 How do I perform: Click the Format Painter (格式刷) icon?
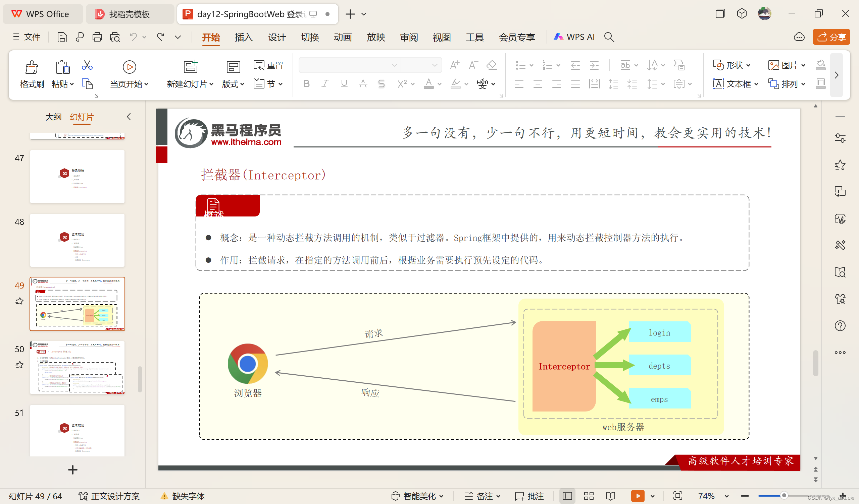[31, 67]
